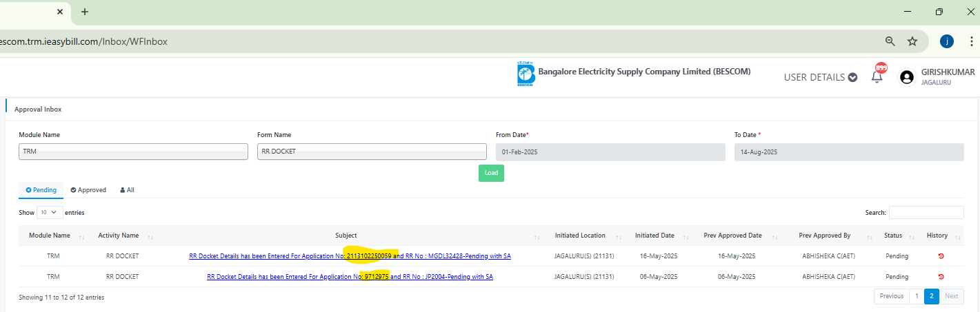Open the Chrome profile avatar

tap(947, 41)
